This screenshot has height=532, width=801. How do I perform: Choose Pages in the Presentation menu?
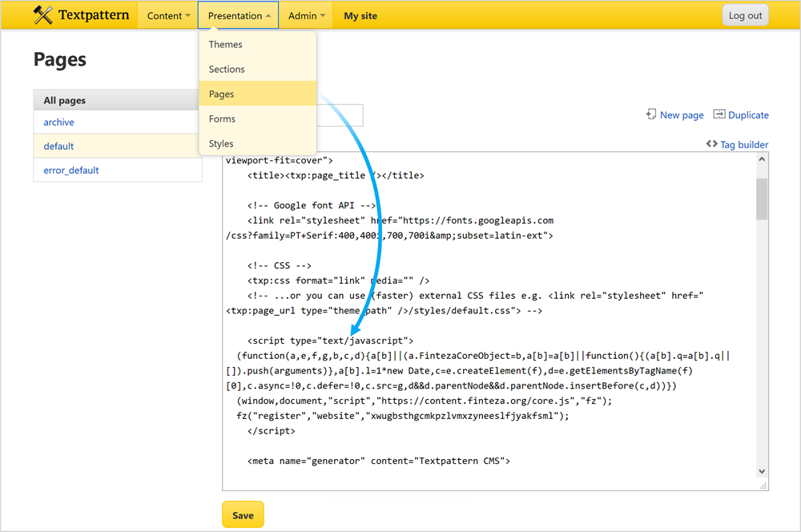[x=222, y=94]
